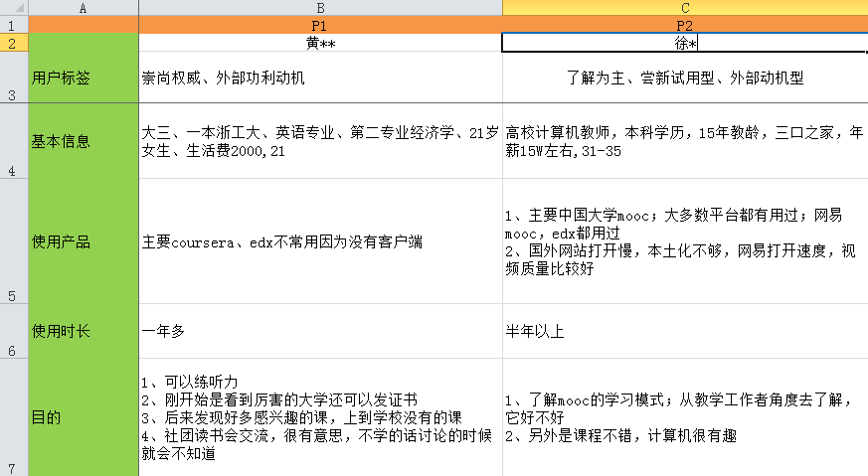
Task: Click the active cell containing 徐*
Action: pos(684,43)
